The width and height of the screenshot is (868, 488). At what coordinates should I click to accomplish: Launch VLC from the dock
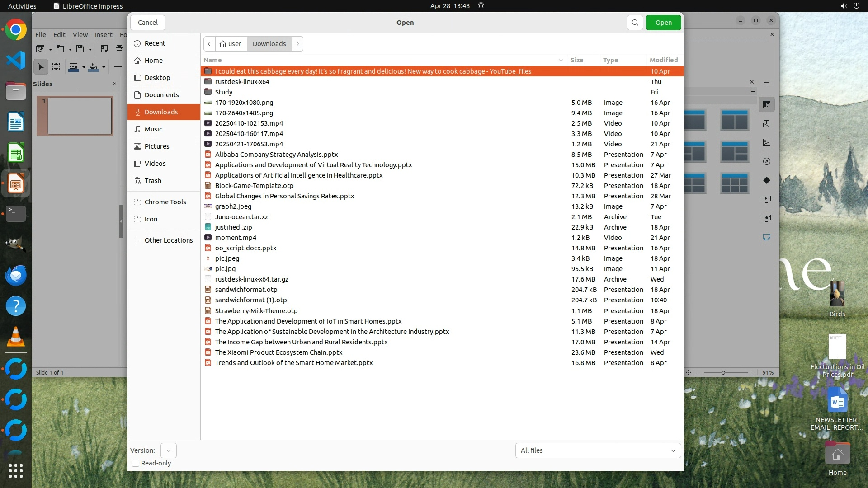point(16,337)
